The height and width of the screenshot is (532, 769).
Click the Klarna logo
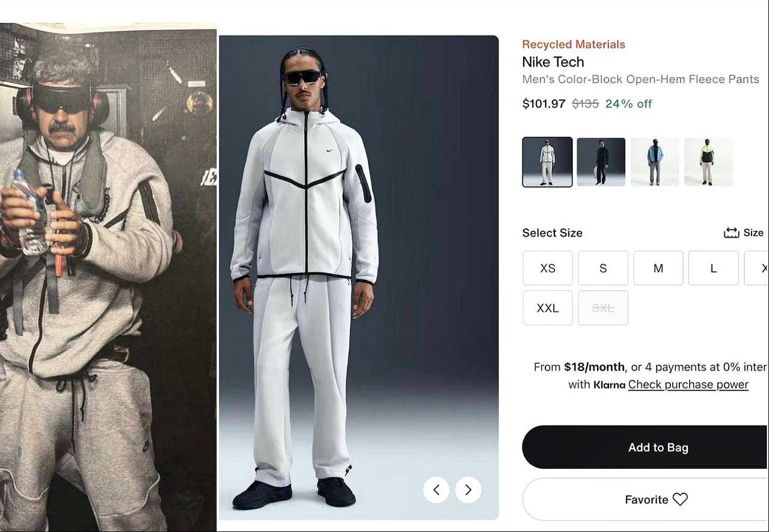(x=609, y=384)
